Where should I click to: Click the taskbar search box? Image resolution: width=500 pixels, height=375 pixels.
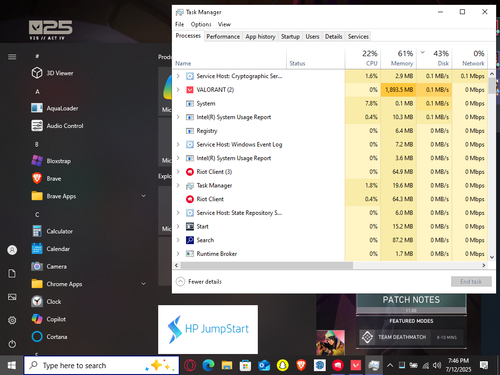pyautogui.click(x=102, y=366)
